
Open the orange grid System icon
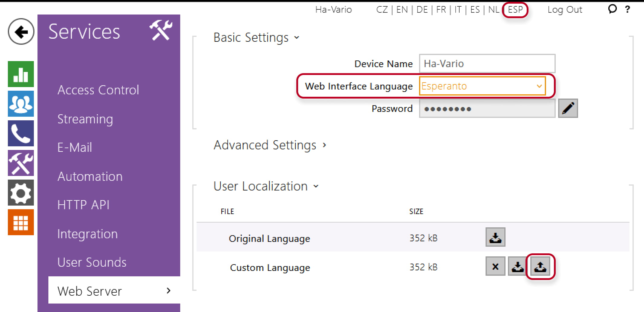(21, 222)
